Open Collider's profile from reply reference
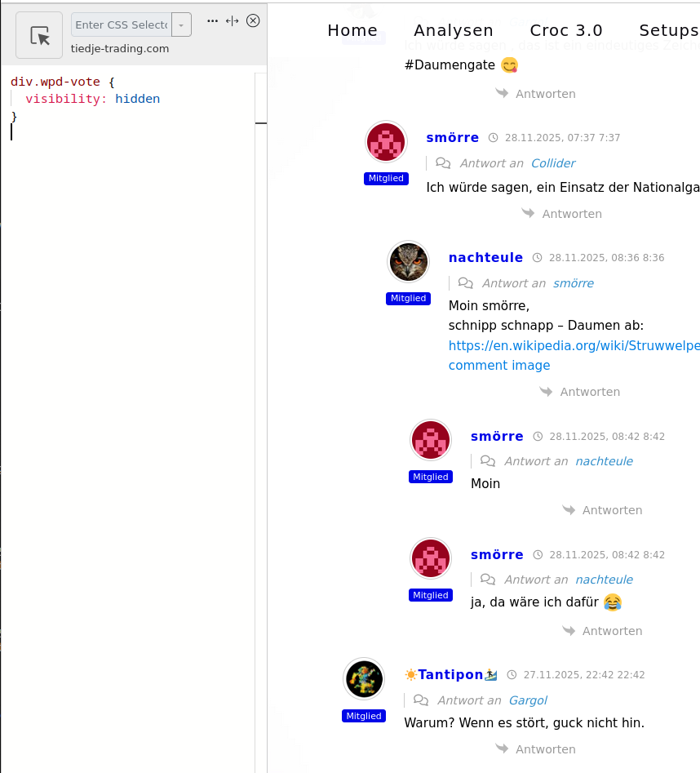700x773 pixels. [x=553, y=163]
